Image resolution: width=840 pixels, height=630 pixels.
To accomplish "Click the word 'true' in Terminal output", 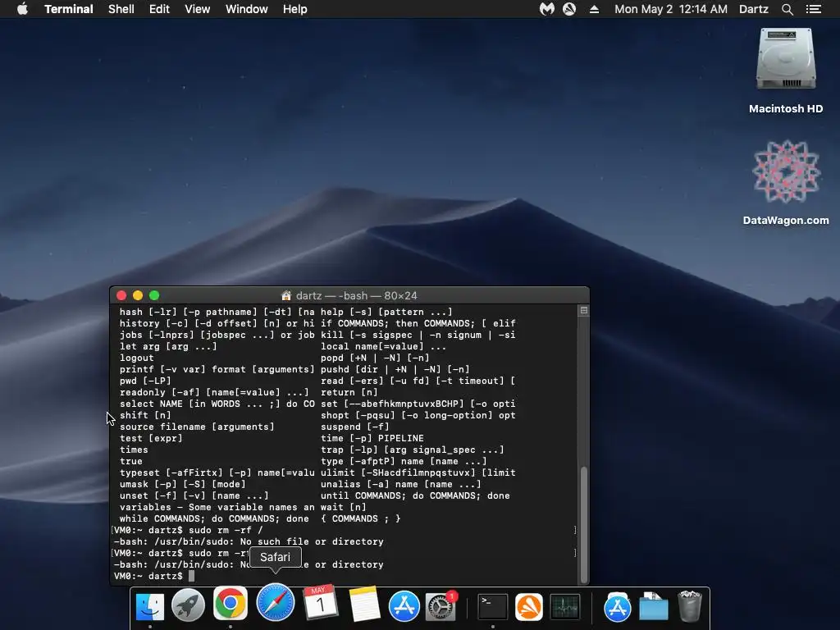I will click(131, 461).
